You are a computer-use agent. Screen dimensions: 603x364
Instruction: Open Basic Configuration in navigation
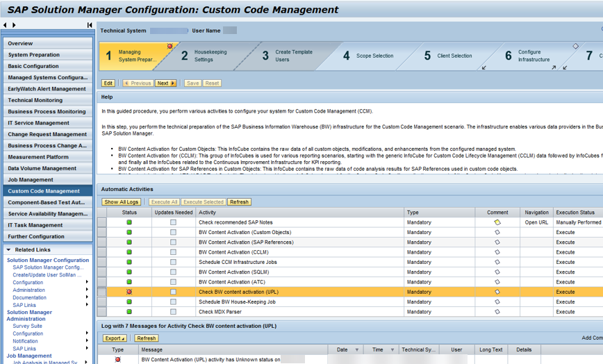48,66
